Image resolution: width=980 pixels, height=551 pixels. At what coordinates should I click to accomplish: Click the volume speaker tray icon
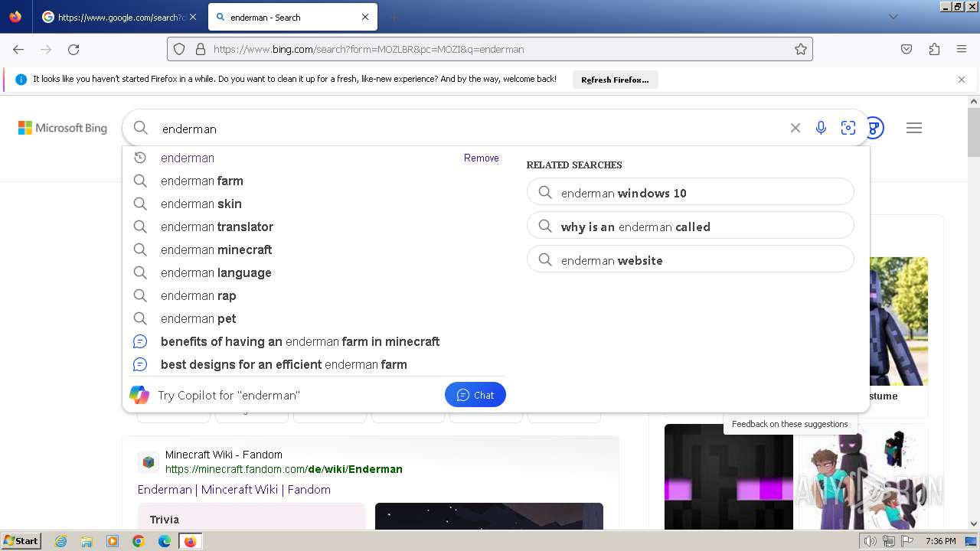coord(871,541)
